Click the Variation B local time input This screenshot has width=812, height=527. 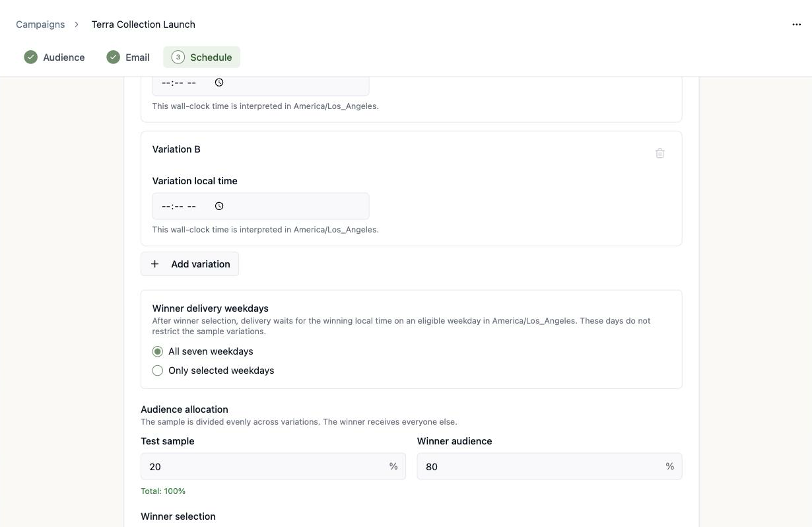[261, 206]
